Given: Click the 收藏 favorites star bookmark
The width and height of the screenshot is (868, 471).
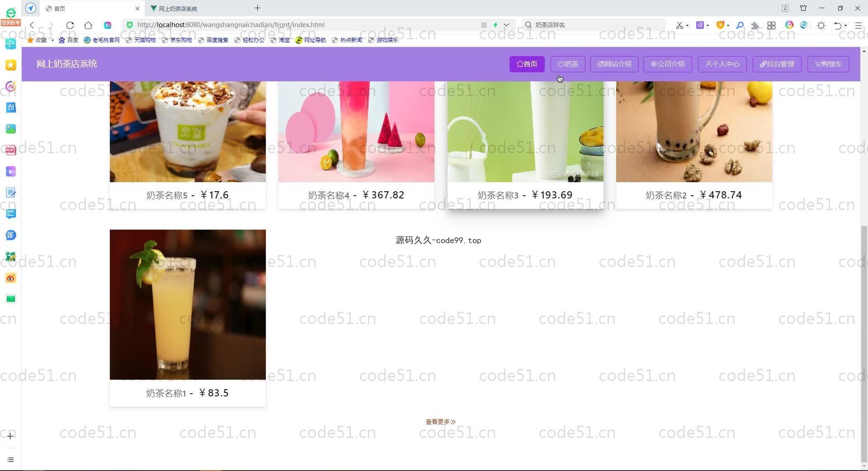Looking at the screenshot, I should pyautogui.click(x=37, y=40).
